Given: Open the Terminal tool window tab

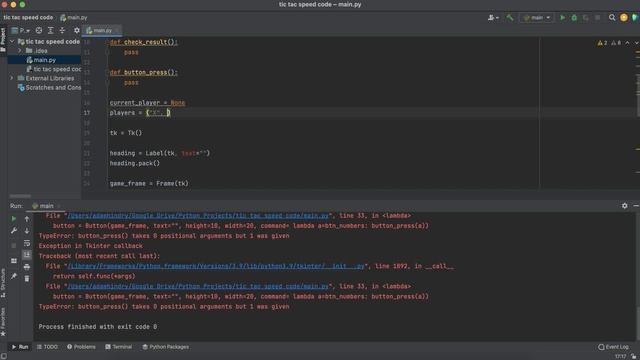Looking at the screenshot, I should [119, 347].
